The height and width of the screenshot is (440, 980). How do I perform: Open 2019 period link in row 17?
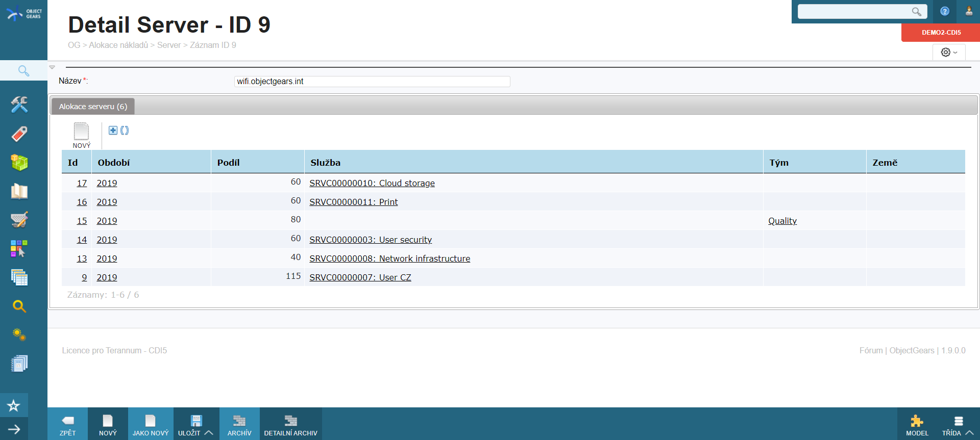tap(107, 183)
